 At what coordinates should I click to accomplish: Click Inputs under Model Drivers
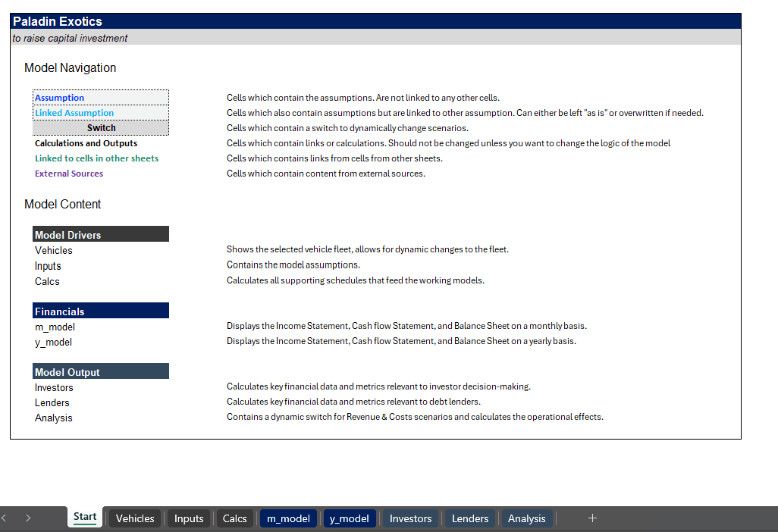pyautogui.click(x=48, y=266)
